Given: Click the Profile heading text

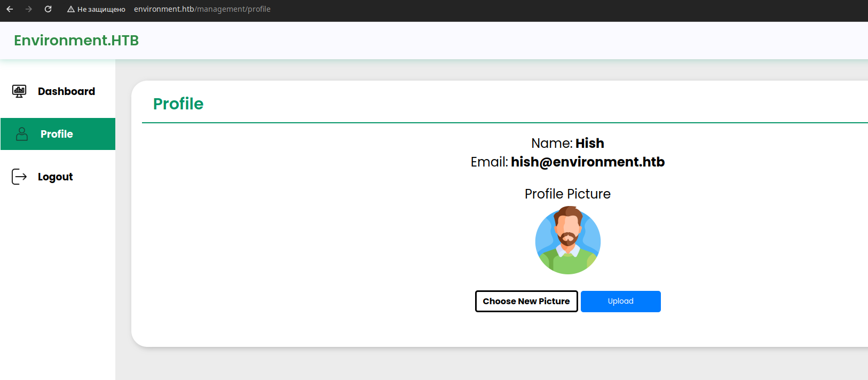Looking at the screenshot, I should (178, 104).
